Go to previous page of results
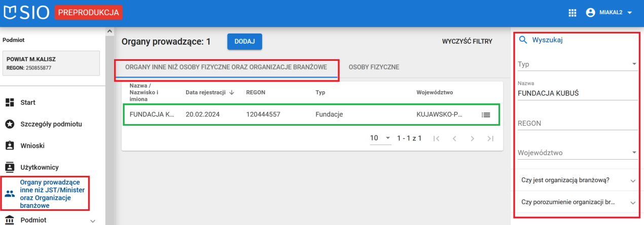This screenshot has width=644, height=225. pyautogui.click(x=454, y=138)
